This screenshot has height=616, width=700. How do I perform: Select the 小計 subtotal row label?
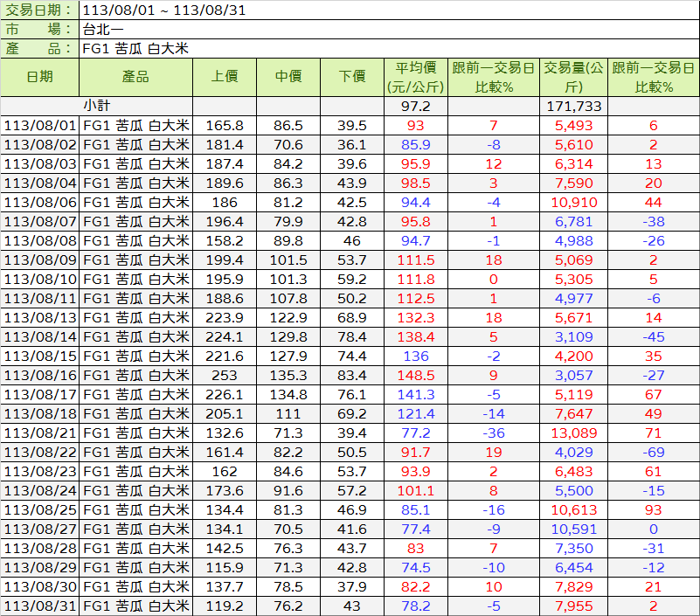pos(96,106)
